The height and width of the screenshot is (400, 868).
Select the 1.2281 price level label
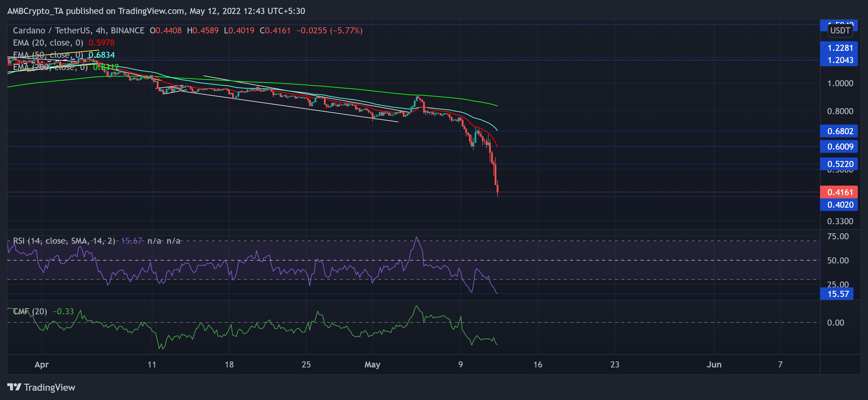tap(839, 48)
